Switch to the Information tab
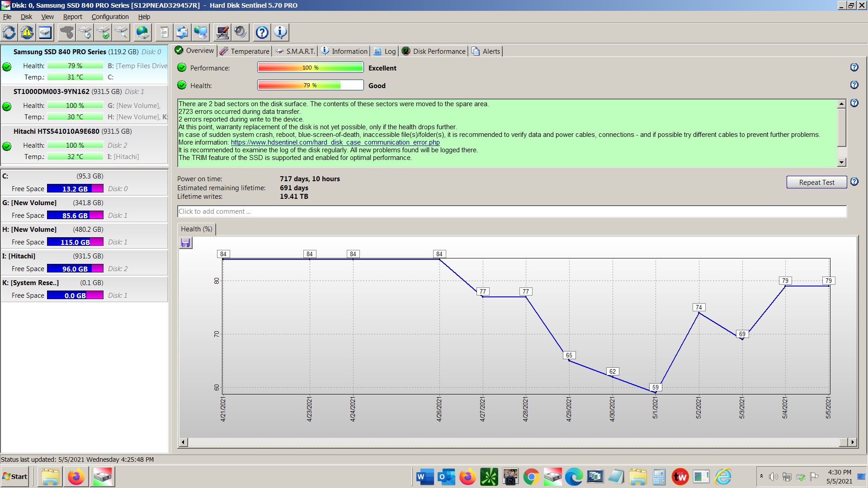868x488 pixels. click(344, 51)
